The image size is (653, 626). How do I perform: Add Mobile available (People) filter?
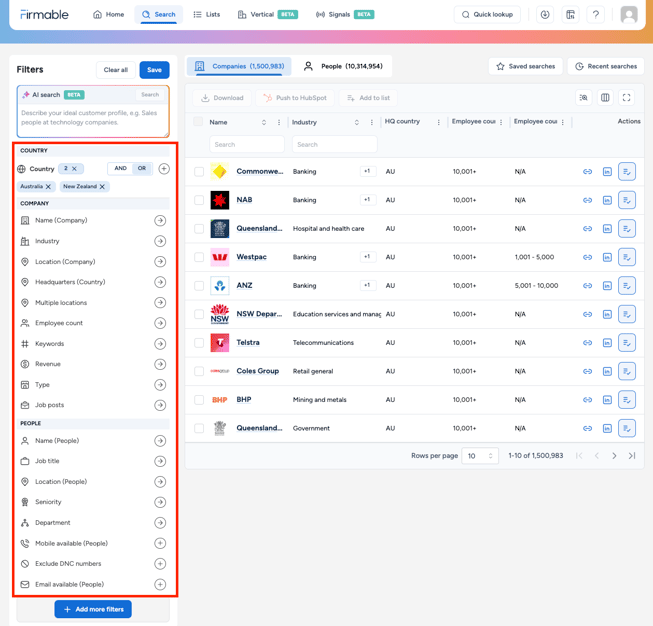click(x=160, y=543)
